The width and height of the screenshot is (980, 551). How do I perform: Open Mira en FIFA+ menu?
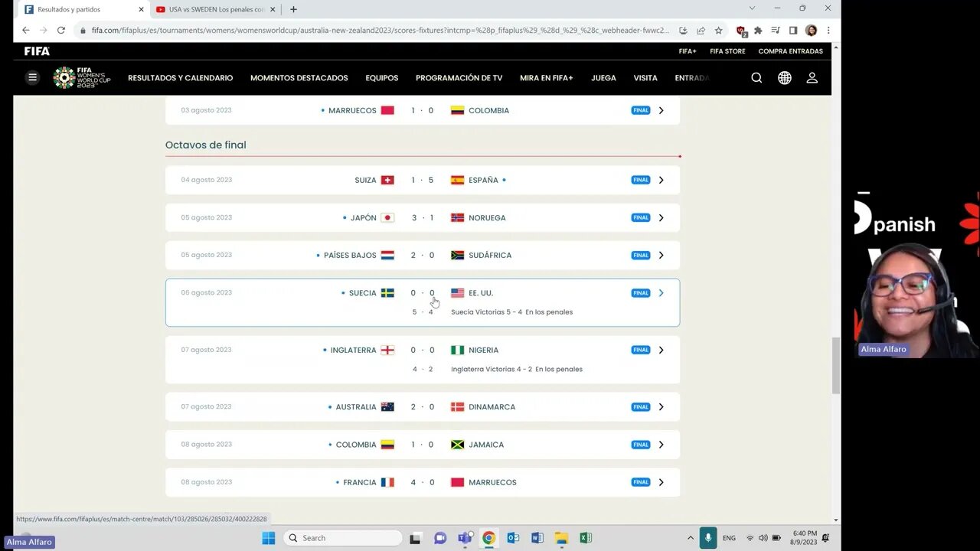tap(547, 78)
